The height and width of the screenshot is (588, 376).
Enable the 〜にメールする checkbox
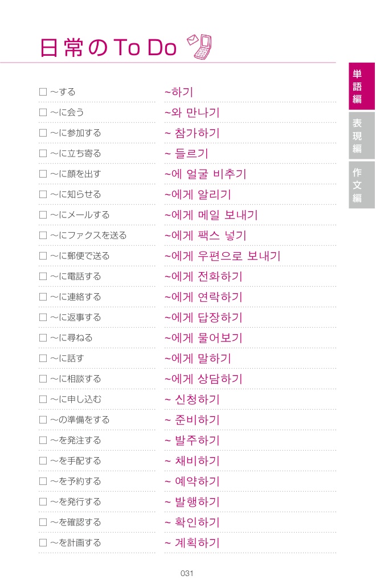[x=43, y=215]
